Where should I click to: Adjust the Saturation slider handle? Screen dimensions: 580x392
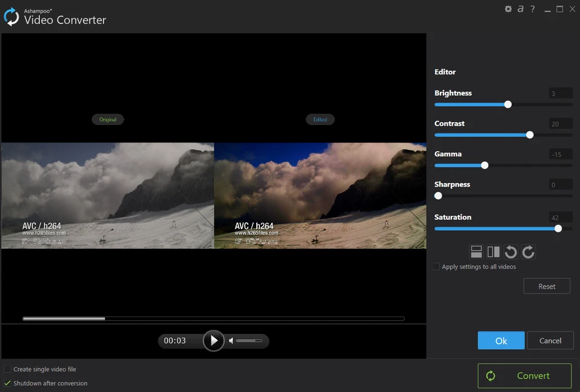coord(558,228)
